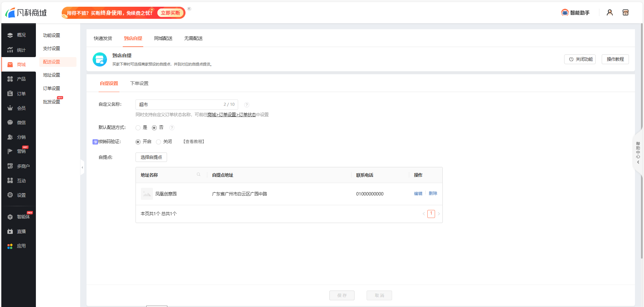This screenshot has width=644, height=307.
Task: Click 编辑 link for 凤凰创意园
Action: [418, 193]
